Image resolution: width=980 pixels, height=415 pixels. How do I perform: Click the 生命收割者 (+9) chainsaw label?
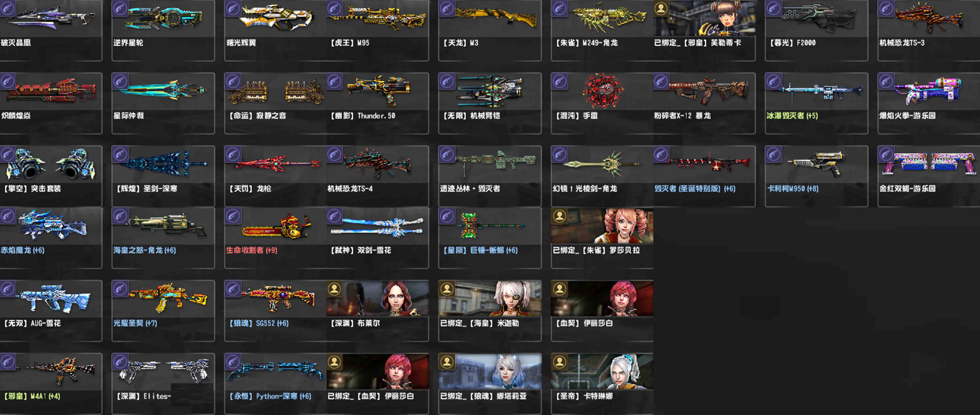252,250
